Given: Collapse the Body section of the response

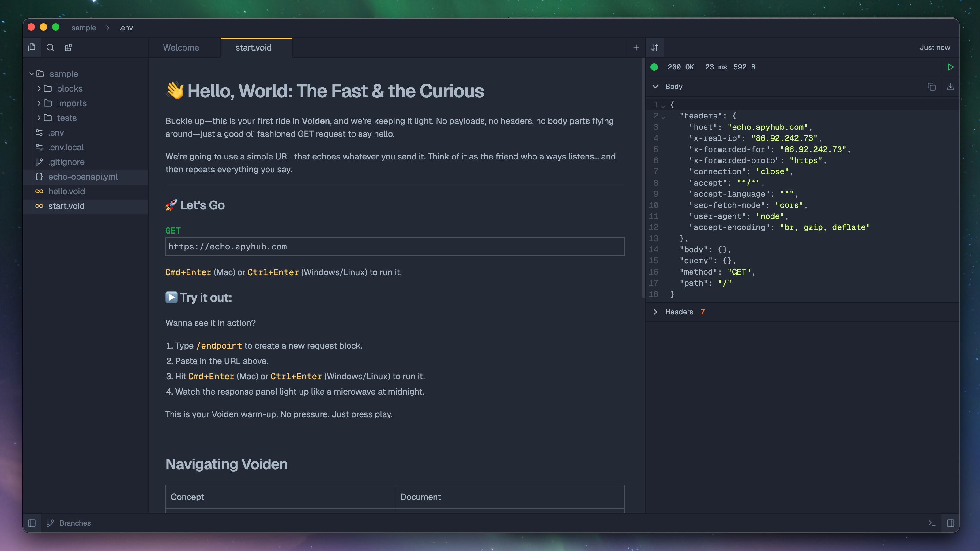Looking at the screenshot, I should pos(655,86).
